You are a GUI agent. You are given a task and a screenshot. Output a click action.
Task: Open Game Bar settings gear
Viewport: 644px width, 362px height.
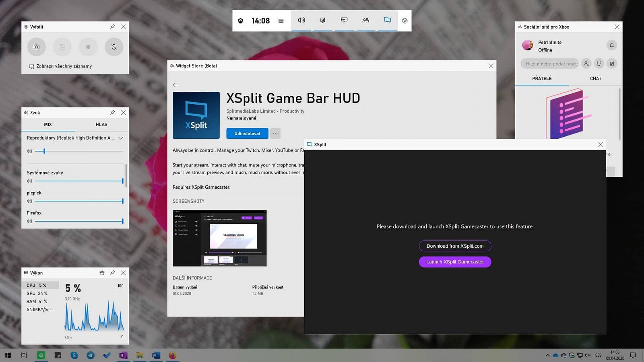(405, 21)
